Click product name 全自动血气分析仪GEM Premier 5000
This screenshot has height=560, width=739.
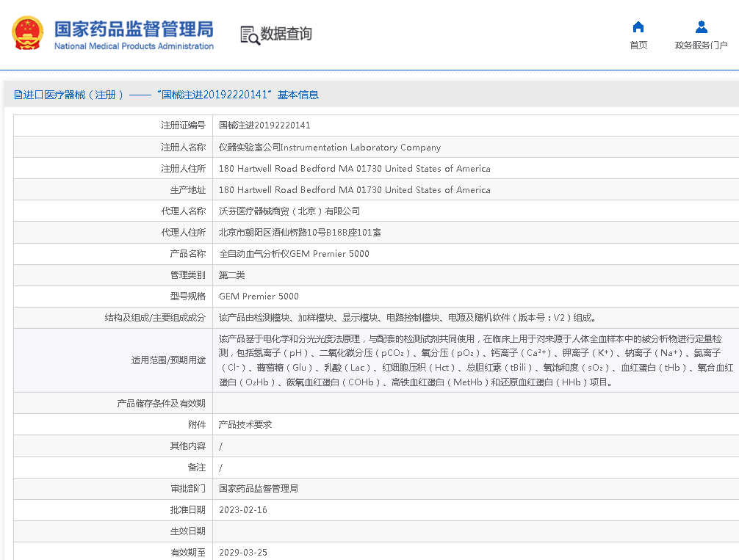294,254
